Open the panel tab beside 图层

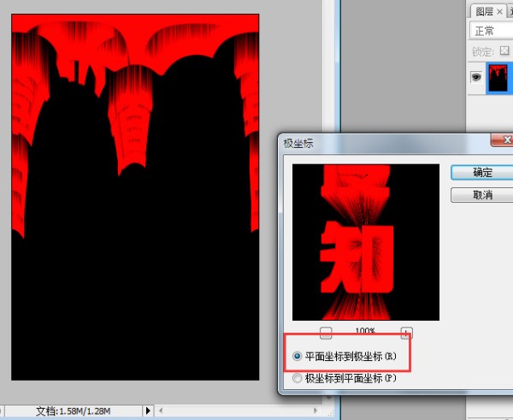point(510,11)
